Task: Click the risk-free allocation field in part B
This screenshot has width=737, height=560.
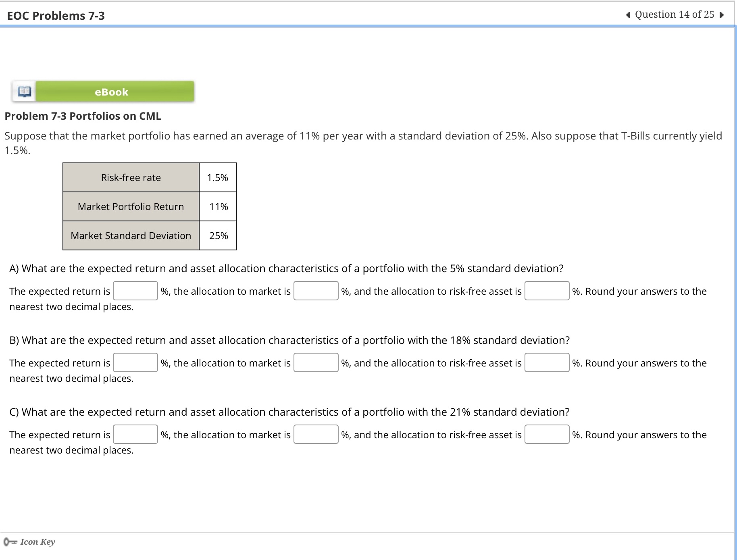Action: point(547,363)
